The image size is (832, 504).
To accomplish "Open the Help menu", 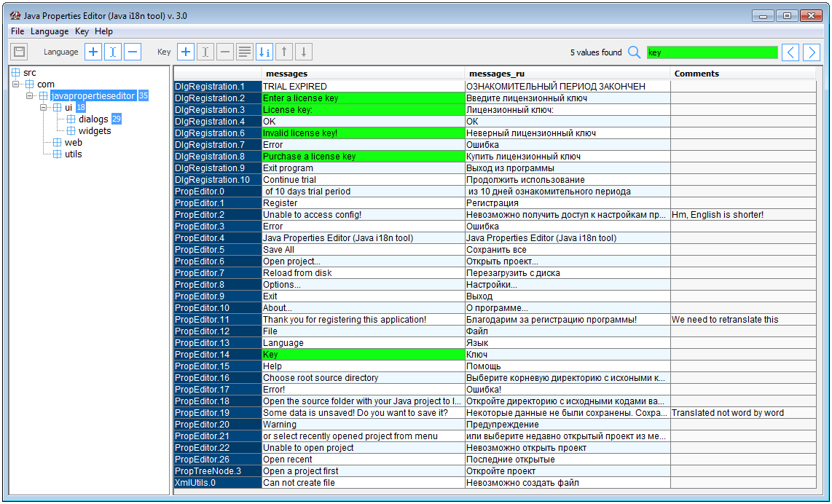I will [x=104, y=31].
